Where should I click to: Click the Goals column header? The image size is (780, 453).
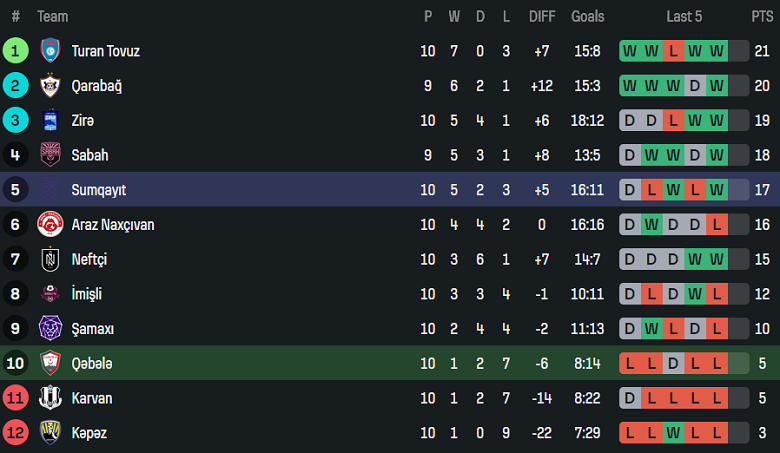[x=588, y=17]
